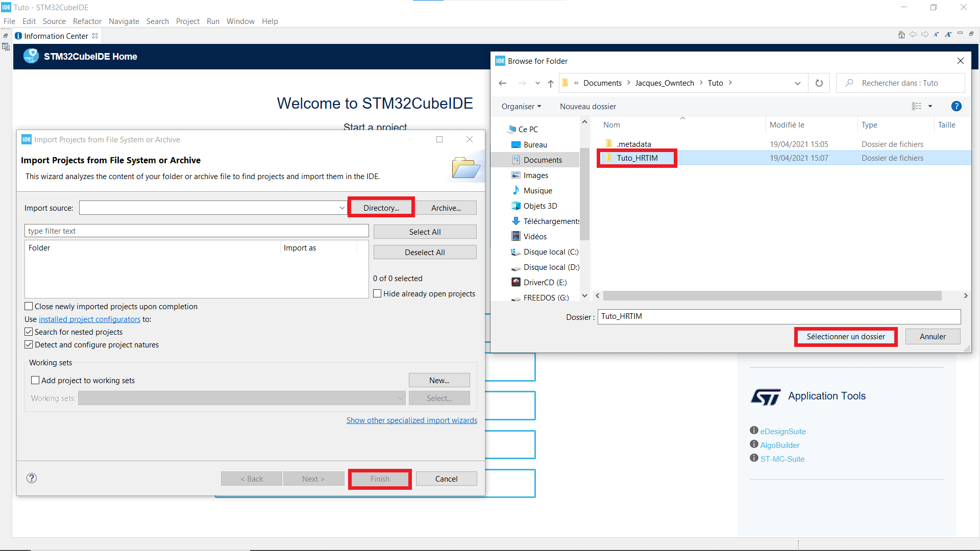Open Show other specialized import wizards link
980x551 pixels.
click(x=412, y=420)
